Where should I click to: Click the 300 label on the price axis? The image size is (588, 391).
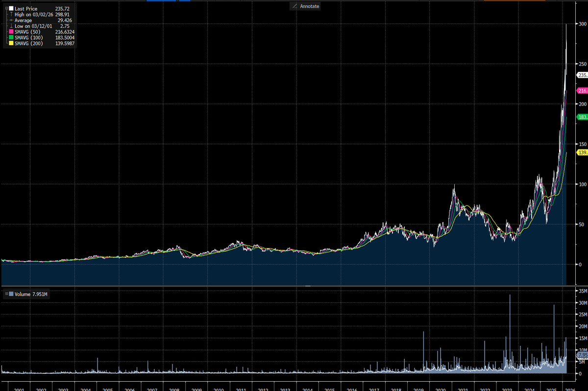583,24
